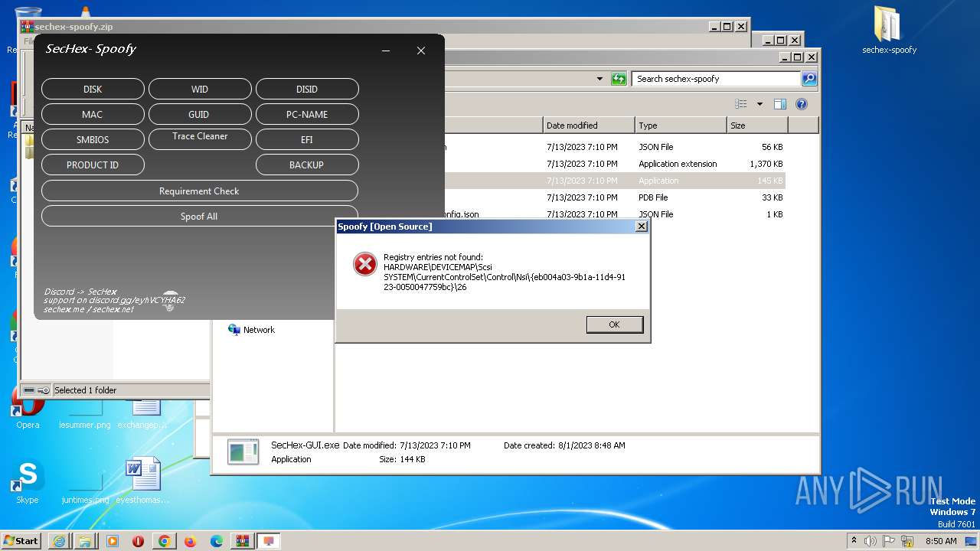Click the SMBIOS button
Screen dimensions: 980x551
coord(93,139)
